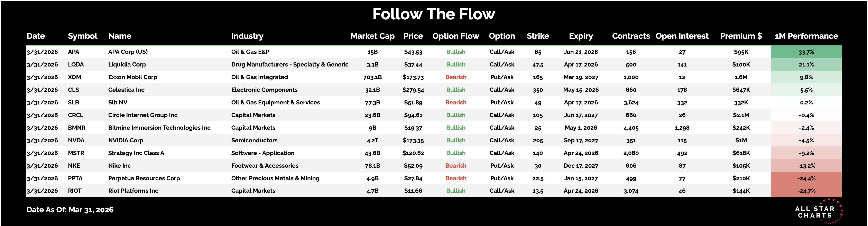The width and height of the screenshot is (868, 226).
Task: Select the NVDA ticker symbol
Action: pyautogui.click(x=76, y=140)
